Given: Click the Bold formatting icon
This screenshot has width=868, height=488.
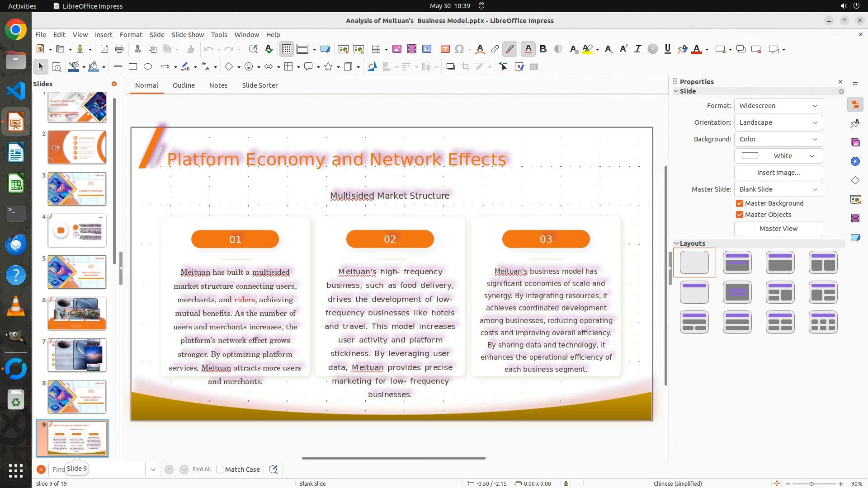Looking at the screenshot, I should [x=543, y=49].
